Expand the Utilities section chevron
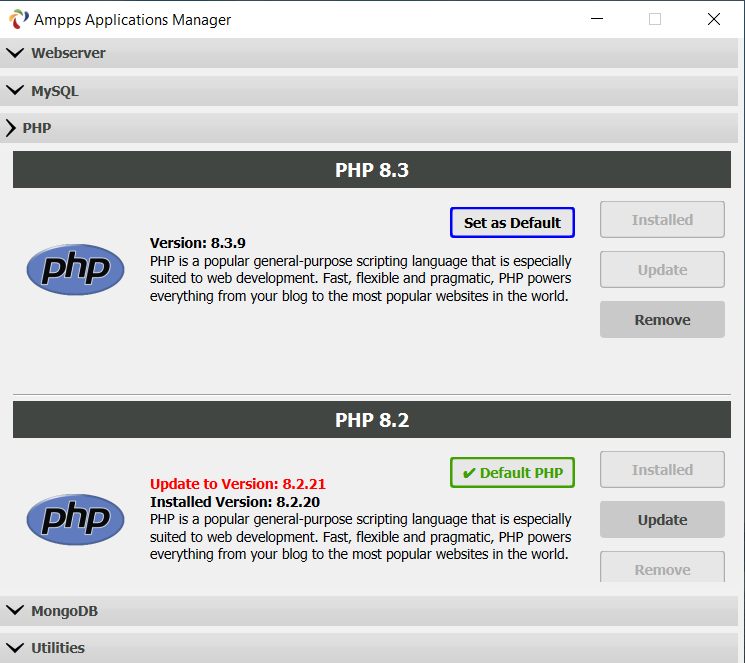The image size is (745, 663). point(15,647)
